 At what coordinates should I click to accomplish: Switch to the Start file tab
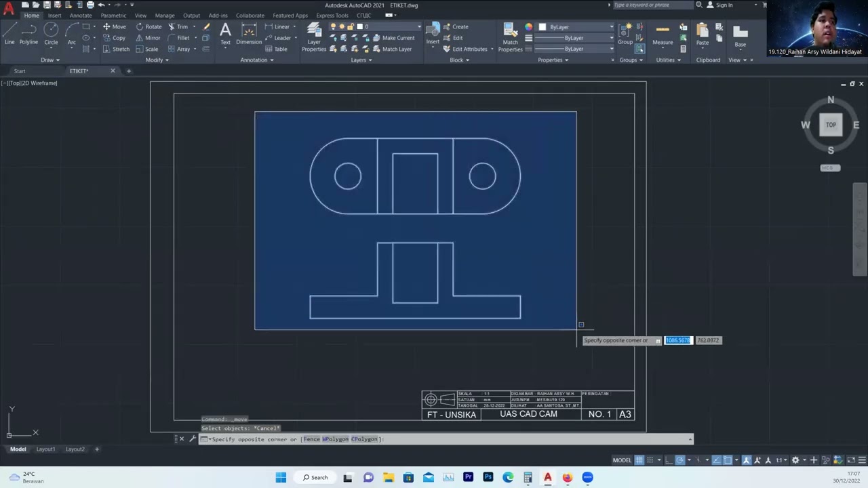20,70
